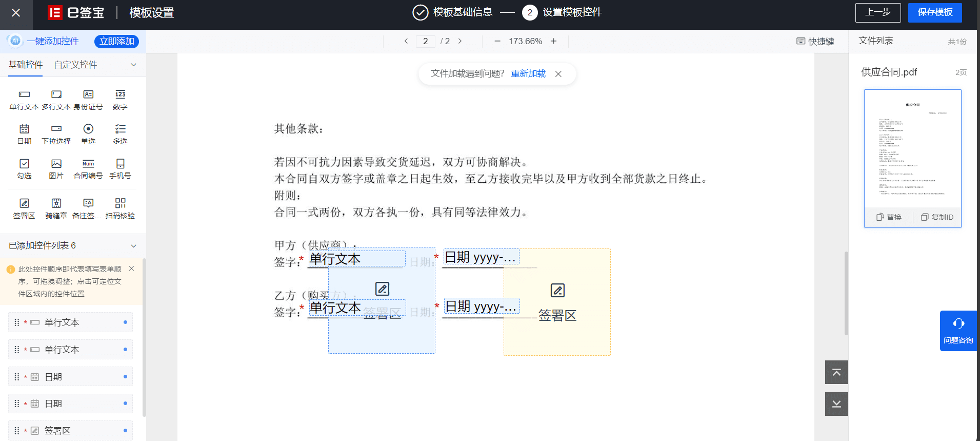Dismiss the control order tip
The width and height of the screenshot is (980, 441).
pos(131,269)
